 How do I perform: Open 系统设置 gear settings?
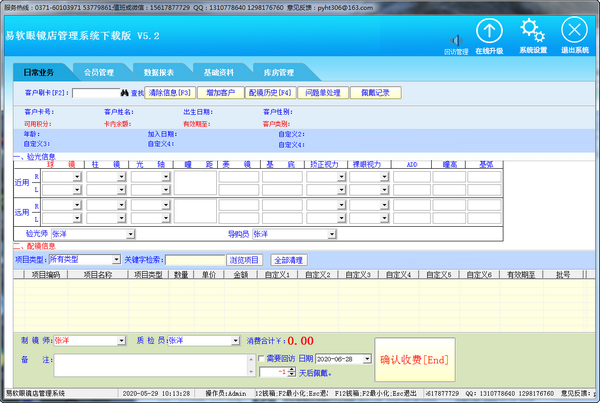(533, 31)
